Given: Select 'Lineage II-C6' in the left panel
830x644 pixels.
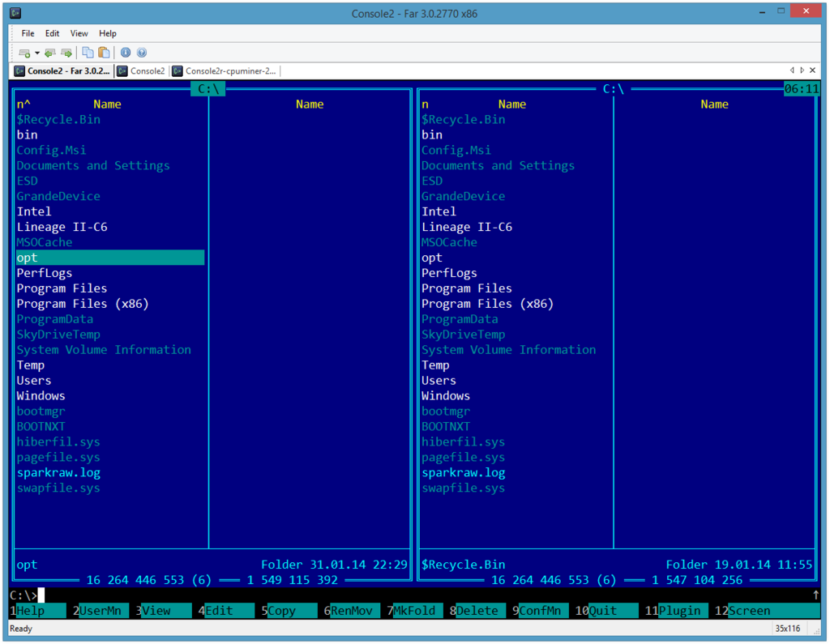Looking at the screenshot, I should click(62, 227).
